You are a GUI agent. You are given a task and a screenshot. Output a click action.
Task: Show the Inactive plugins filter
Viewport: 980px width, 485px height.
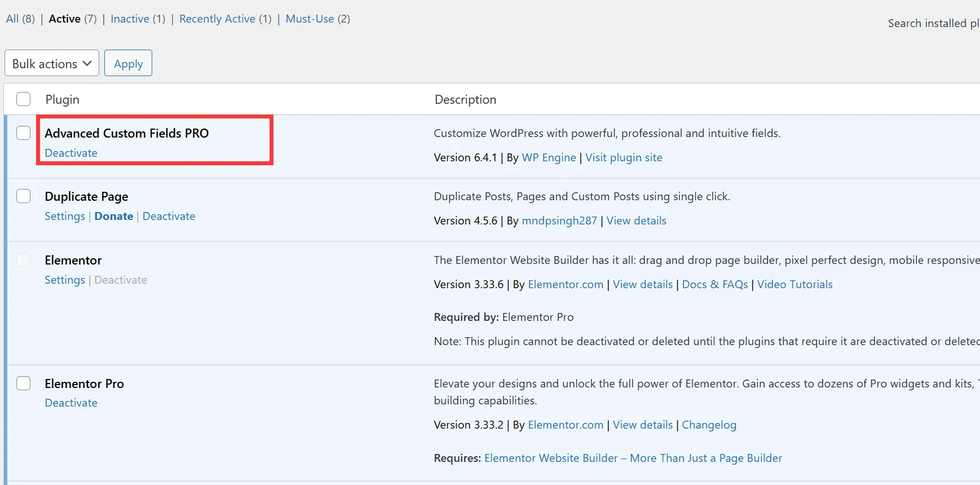(130, 19)
